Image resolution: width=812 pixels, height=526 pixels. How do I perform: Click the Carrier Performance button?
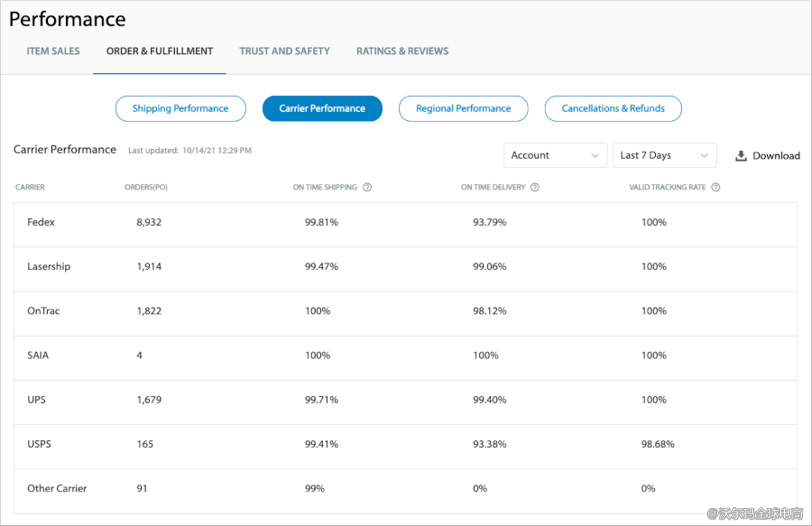point(322,108)
